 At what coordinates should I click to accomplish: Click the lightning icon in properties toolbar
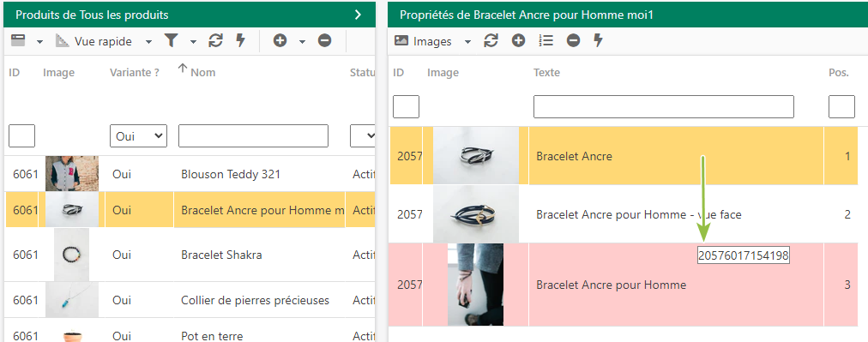598,40
